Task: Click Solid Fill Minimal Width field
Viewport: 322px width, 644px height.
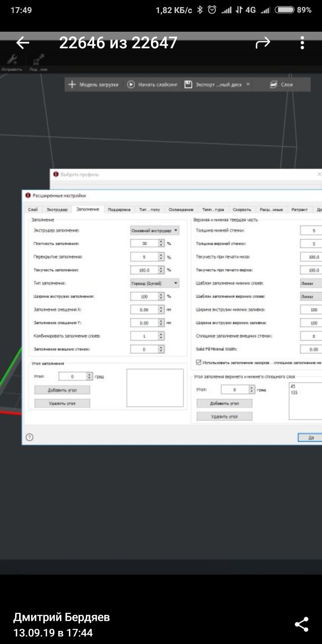Action: coord(311,349)
